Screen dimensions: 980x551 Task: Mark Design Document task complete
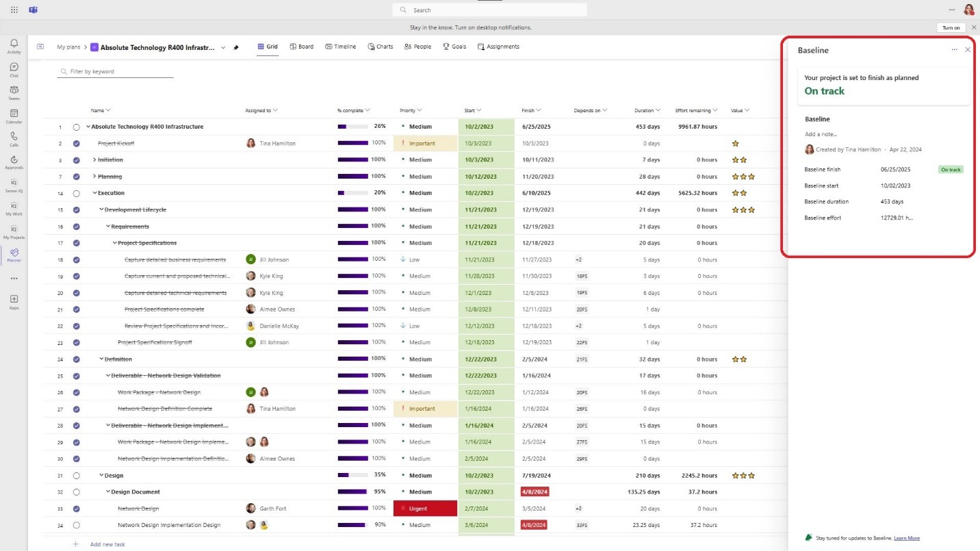pyautogui.click(x=77, y=492)
